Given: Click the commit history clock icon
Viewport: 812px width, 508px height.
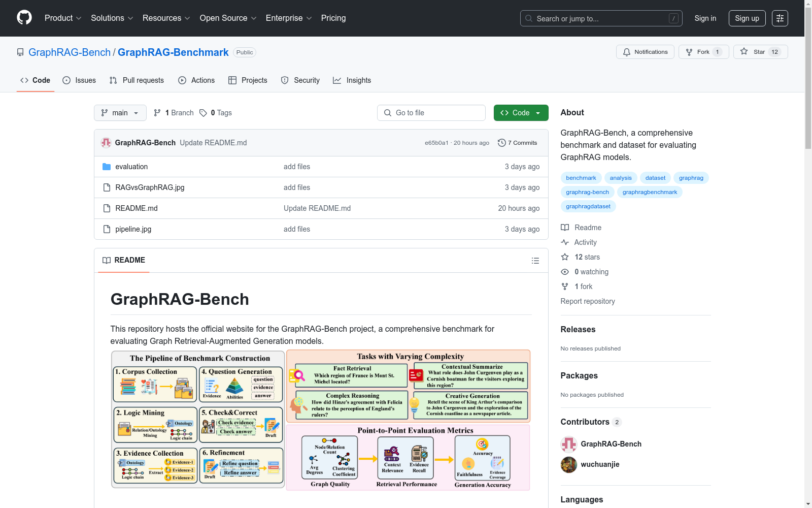Looking at the screenshot, I should [502, 143].
